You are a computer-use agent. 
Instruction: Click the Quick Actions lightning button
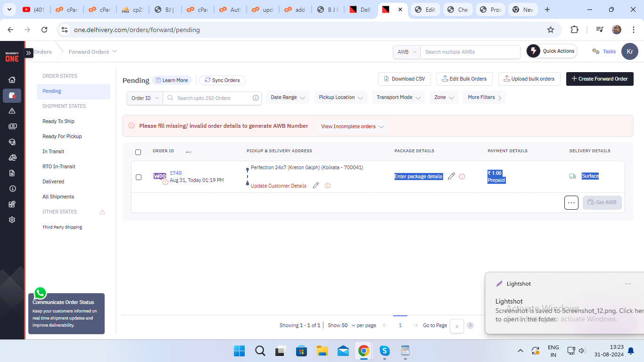point(552,51)
